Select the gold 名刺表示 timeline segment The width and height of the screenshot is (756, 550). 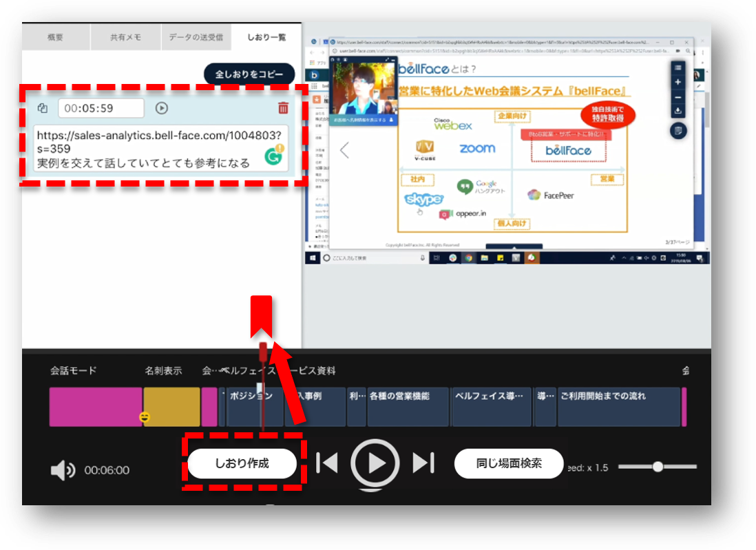point(171,407)
